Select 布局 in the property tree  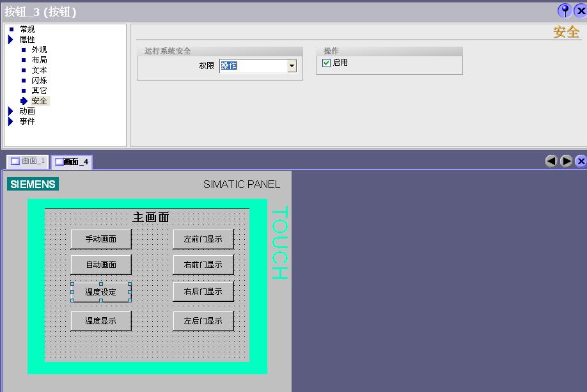pos(39,60)
